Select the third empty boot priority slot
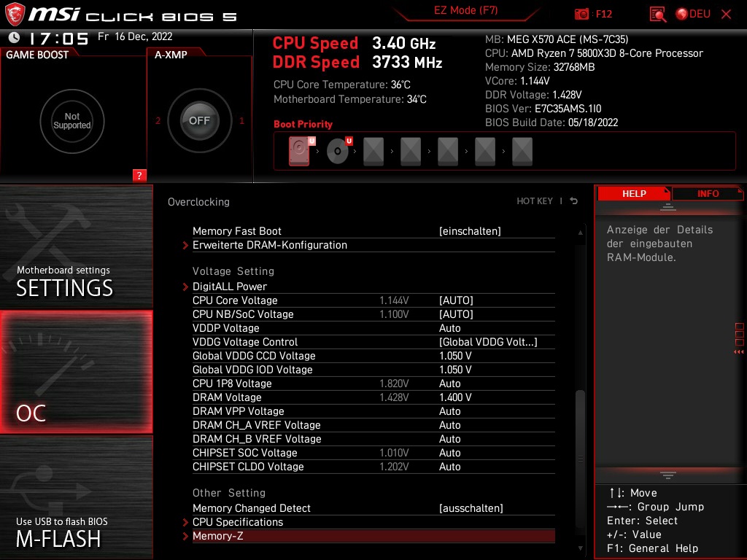747x560 pixels. pyautogui.click(x=373, y=152)
